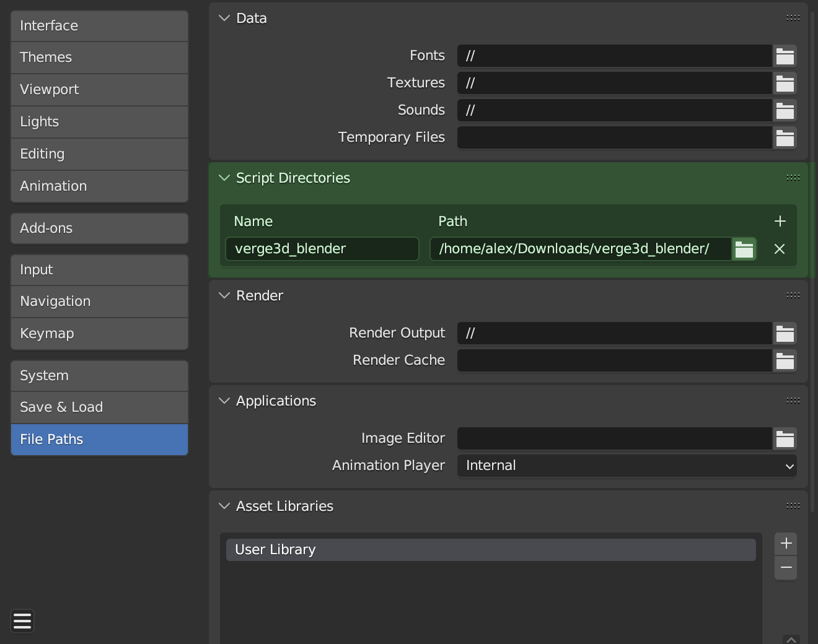Open the Editing preferences section
This screenshot has height=644, width=818.
click(99, 154)
